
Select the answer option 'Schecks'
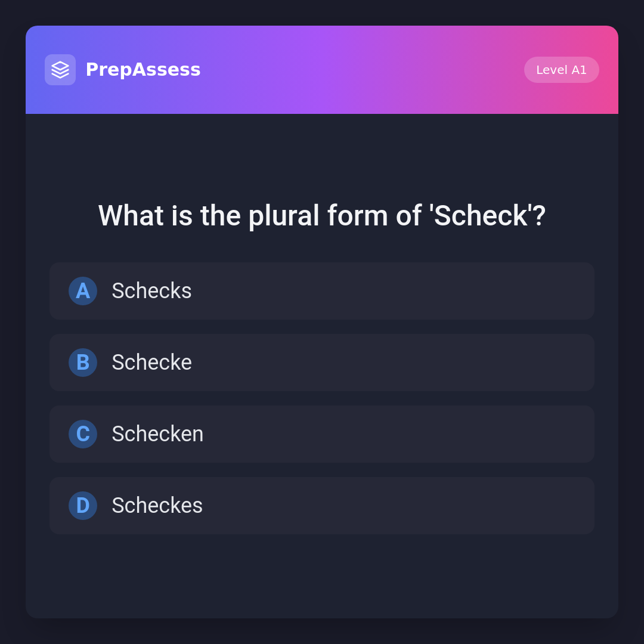click(322, 291)
